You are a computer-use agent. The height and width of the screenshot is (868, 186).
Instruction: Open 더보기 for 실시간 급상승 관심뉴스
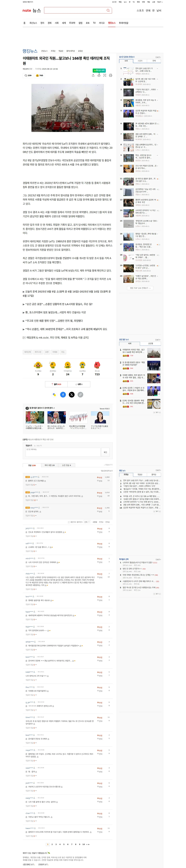[158, 57]
